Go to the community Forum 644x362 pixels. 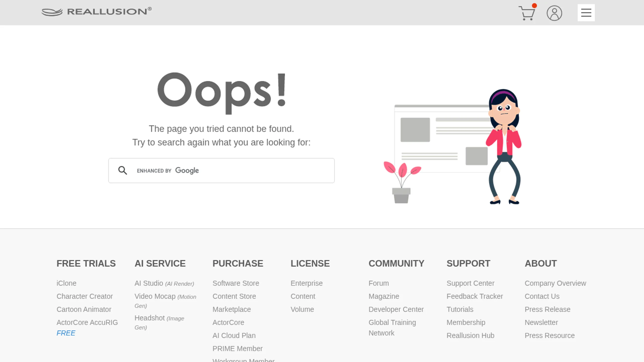[x=379, y=283]
